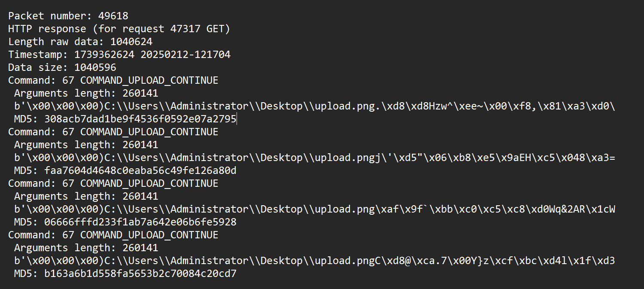Click the first Arguments length 260141 line

(86, 93)
